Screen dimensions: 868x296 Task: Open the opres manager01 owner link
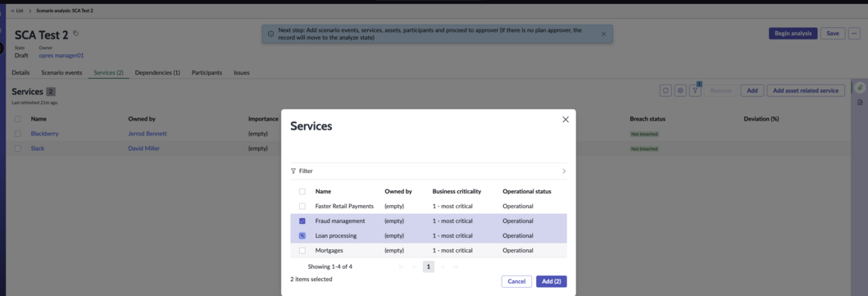click(61, 55)
